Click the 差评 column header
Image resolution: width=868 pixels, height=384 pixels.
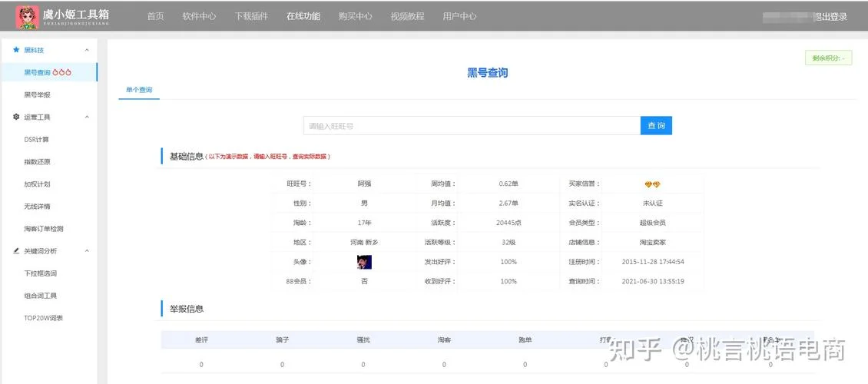(201, 339)
